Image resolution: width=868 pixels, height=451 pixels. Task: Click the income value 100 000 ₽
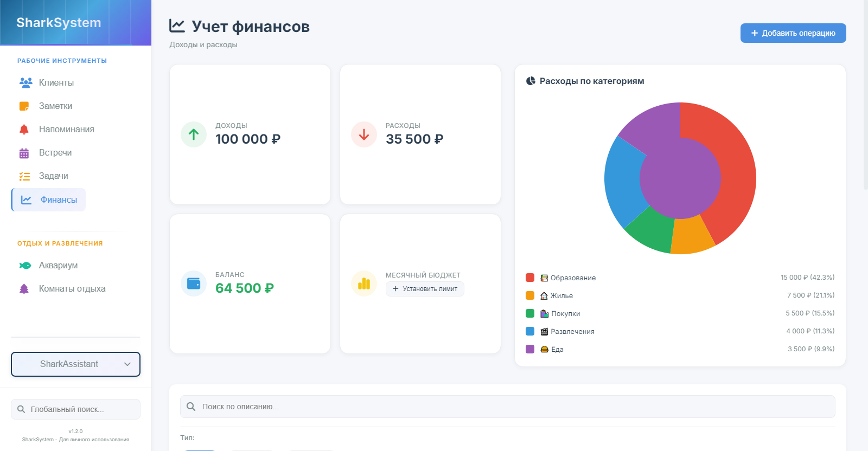click(248, 139)
